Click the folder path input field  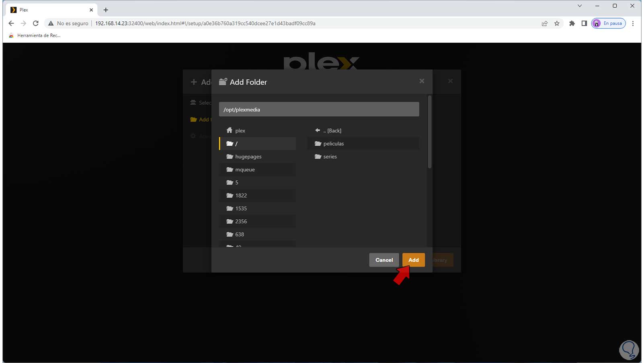click(x=319, y=109)
